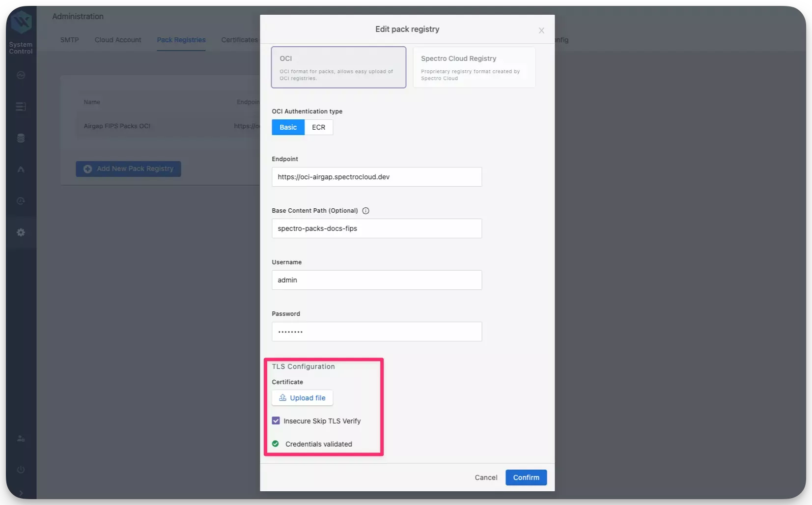Image resolution: width=812 pixels, height=505 pixels.
Task: Click the power icon at sidebar bottom
Action: coord(21,470)
